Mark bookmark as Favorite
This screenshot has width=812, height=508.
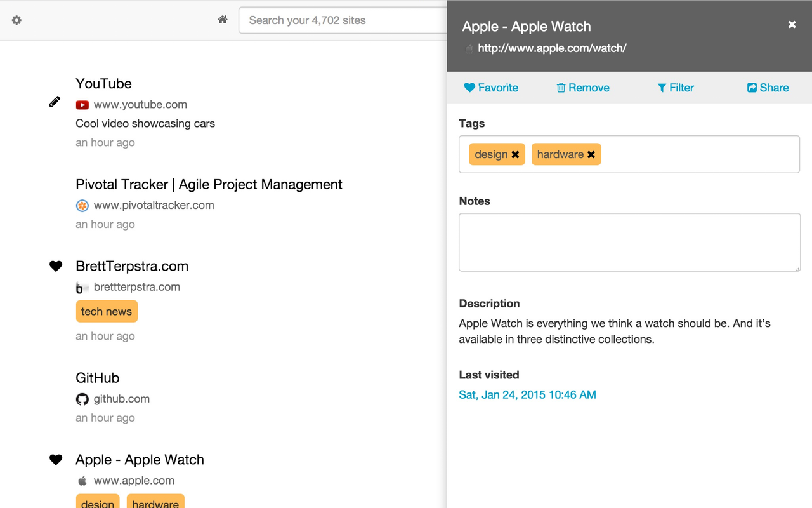click(x=491, y=88)
